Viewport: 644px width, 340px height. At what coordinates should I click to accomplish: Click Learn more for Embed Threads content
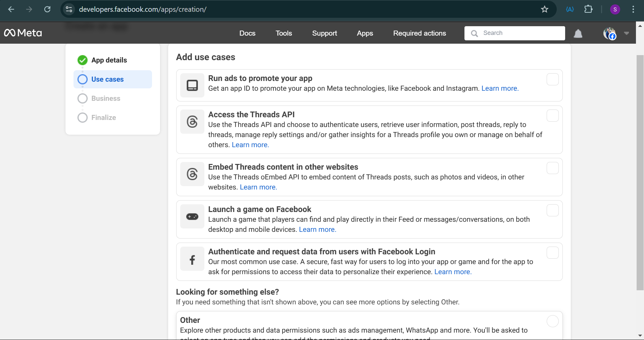[258, 187]
